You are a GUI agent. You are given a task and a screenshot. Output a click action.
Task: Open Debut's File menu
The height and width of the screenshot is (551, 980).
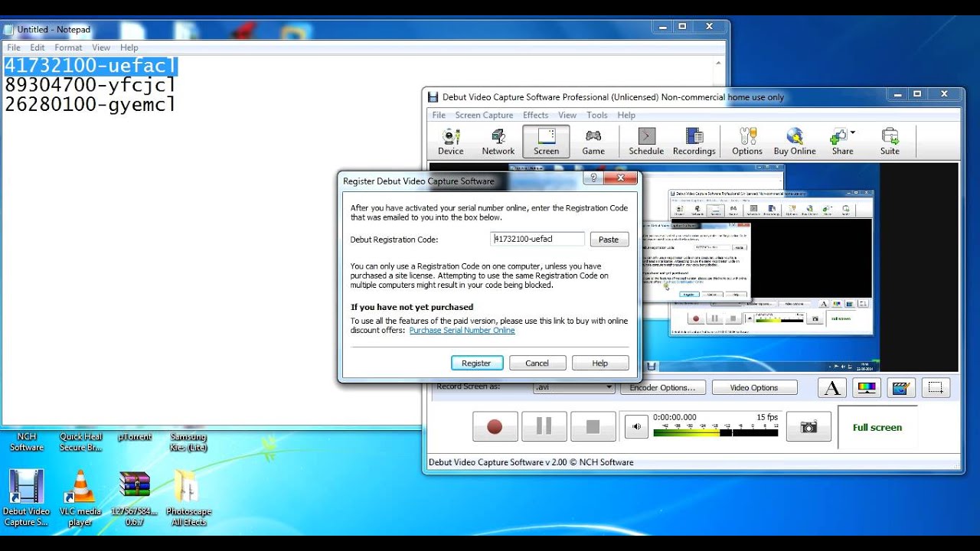tap(439, 116)
